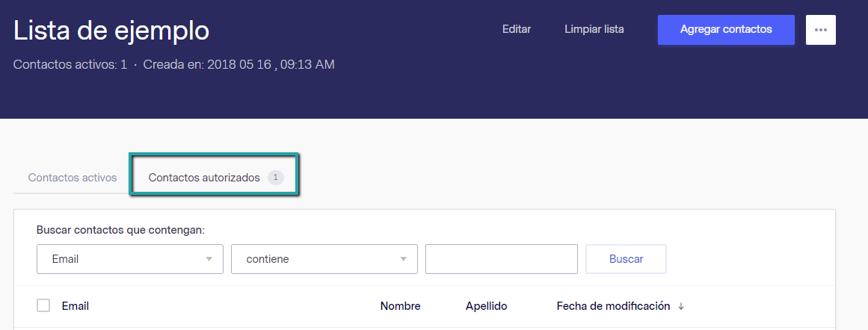Click the Fecha de modificación column header
The height and width of the screenshot is (330, 868).
[x=613, y=306]
